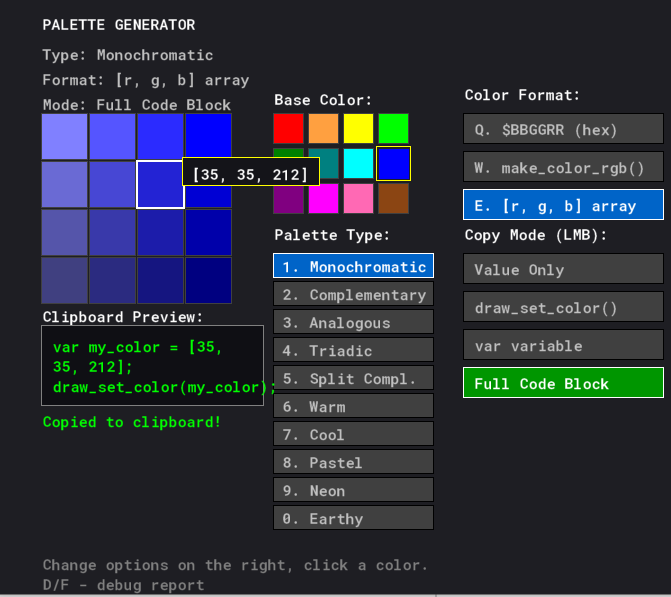Select the yellow base color swatch
The height and width of the screenshot is (597, 671).
[x=359, y=129]
